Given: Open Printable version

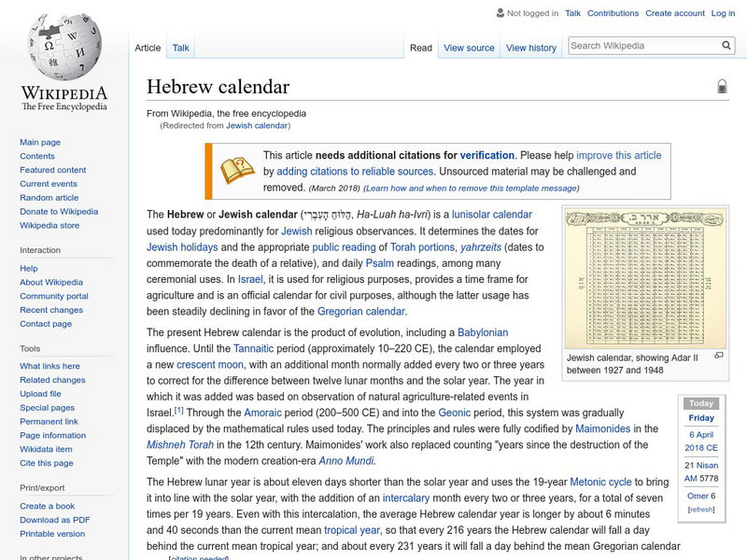Looking at the screenshot, I should pyautogui.click(x=52, y=533).
